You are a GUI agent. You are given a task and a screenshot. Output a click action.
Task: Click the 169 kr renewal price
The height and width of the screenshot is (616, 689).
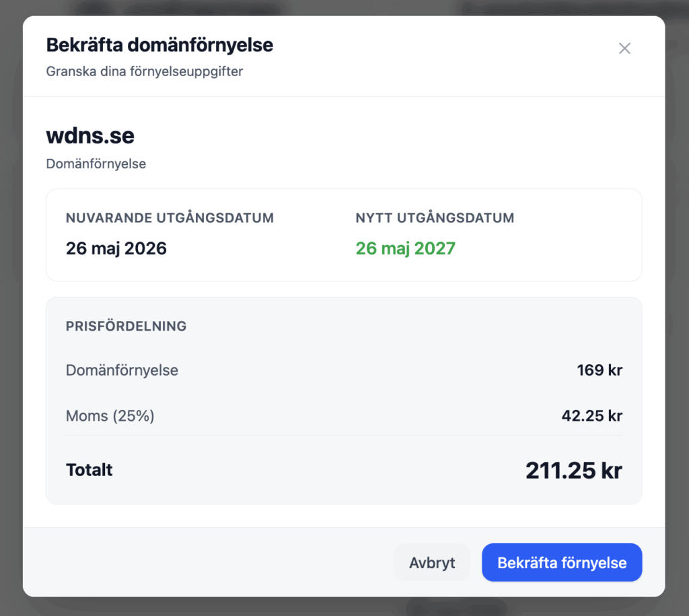599,370
